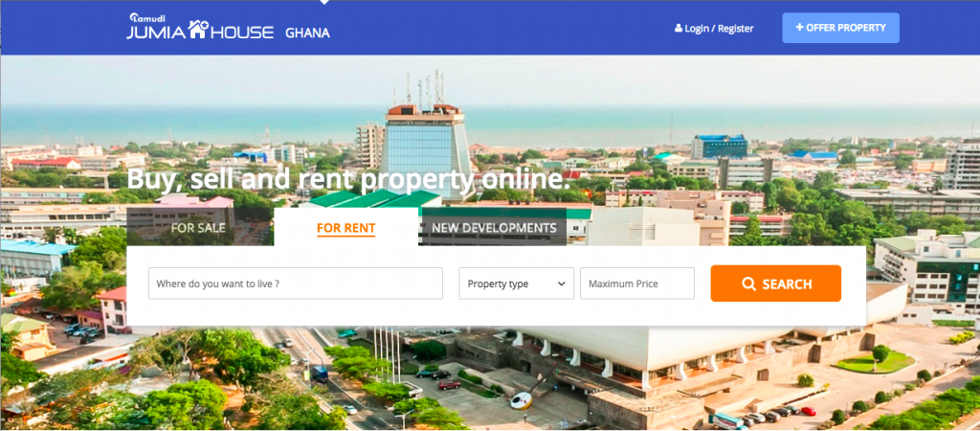Click the Login link
Screen dimensions: 980x431
697,28
